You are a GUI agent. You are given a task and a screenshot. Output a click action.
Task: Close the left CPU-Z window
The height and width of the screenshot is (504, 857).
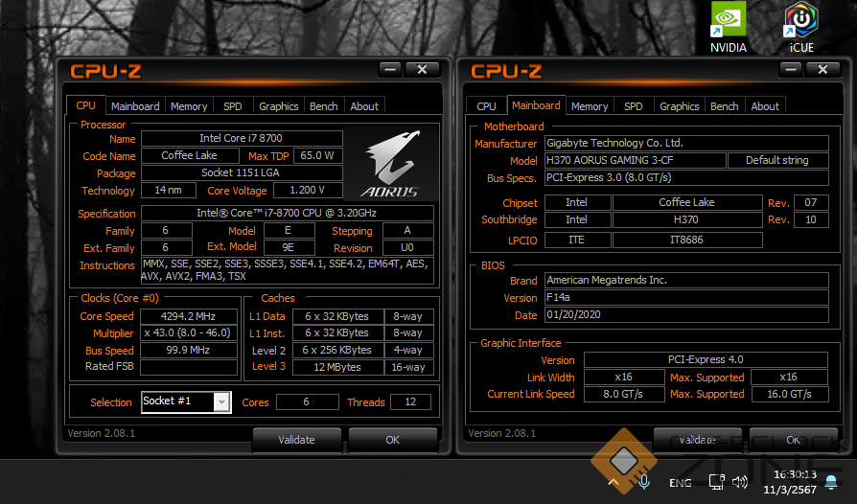point(422,69)
